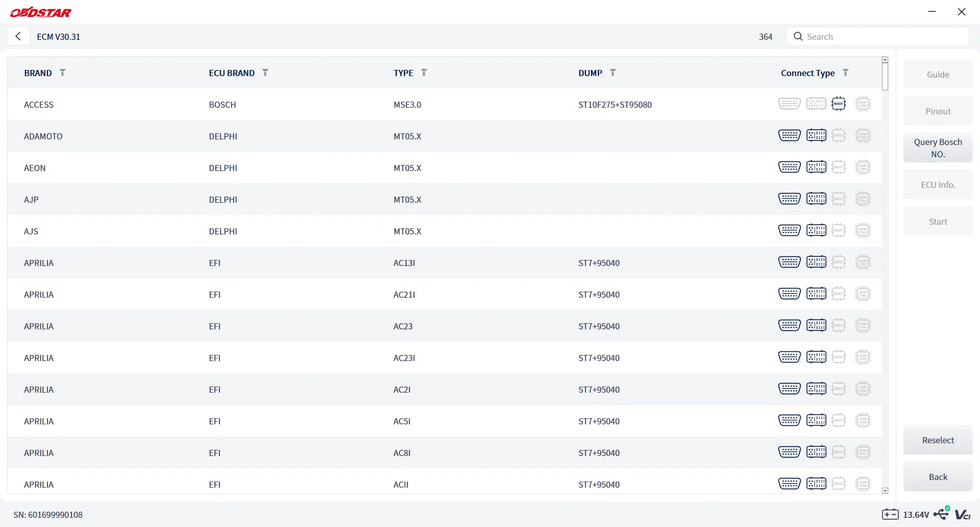
Task: Open the BRAND column filter
Action: (63, 73)
